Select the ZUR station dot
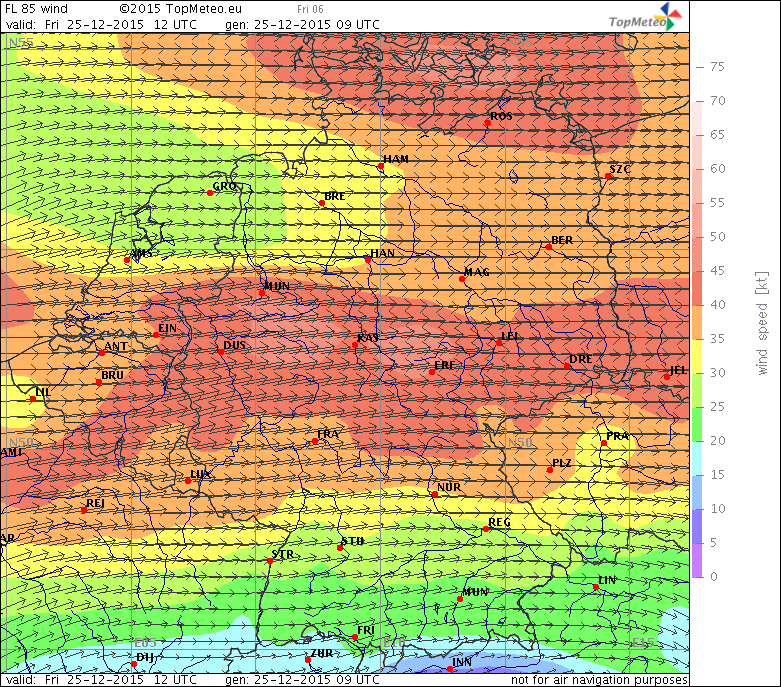This screenshot has height=687, width=781. pyautogui.click(x=308, y=660)
